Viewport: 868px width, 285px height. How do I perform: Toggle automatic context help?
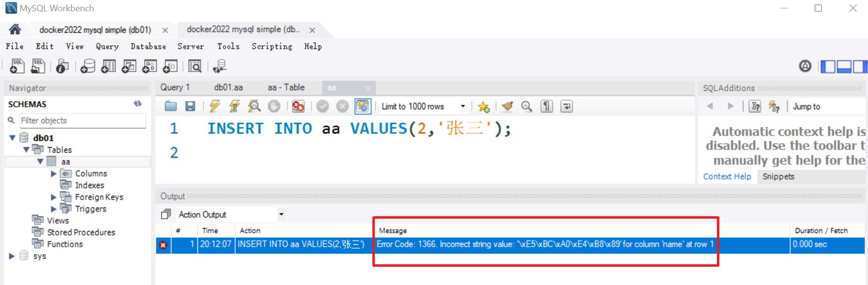pos(774,106)
